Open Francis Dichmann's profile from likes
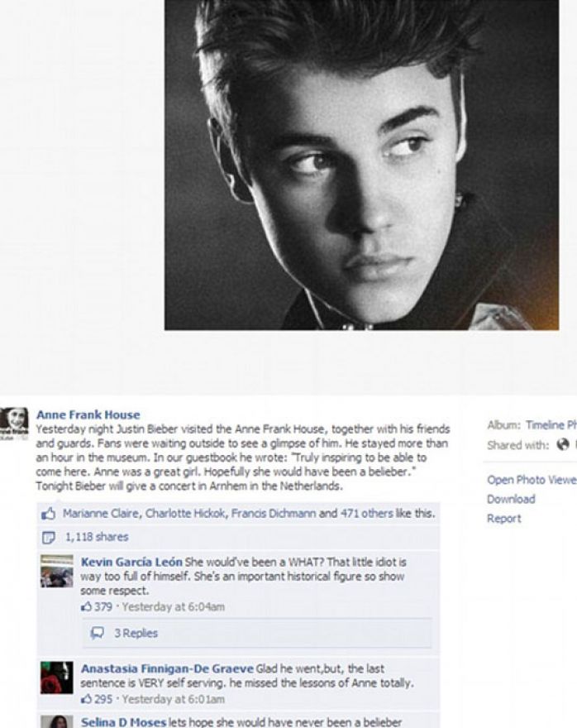Screen dimensions: 577x728 273,514
